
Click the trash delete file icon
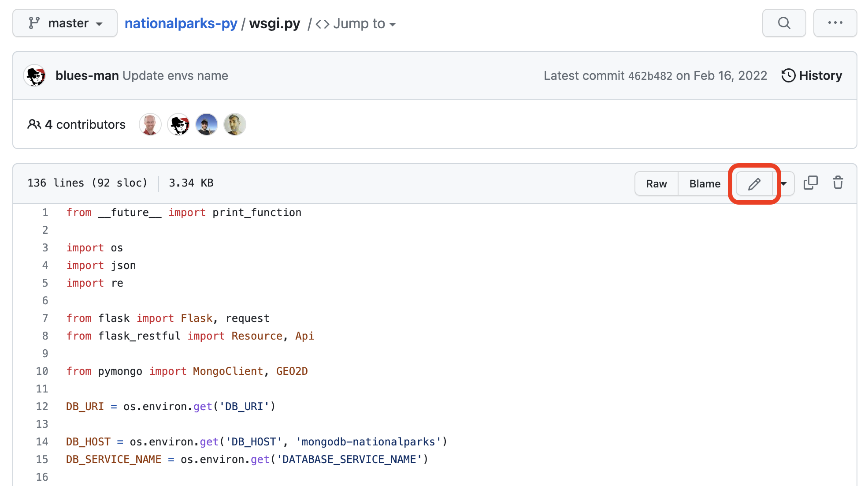[x=838, y=183]
